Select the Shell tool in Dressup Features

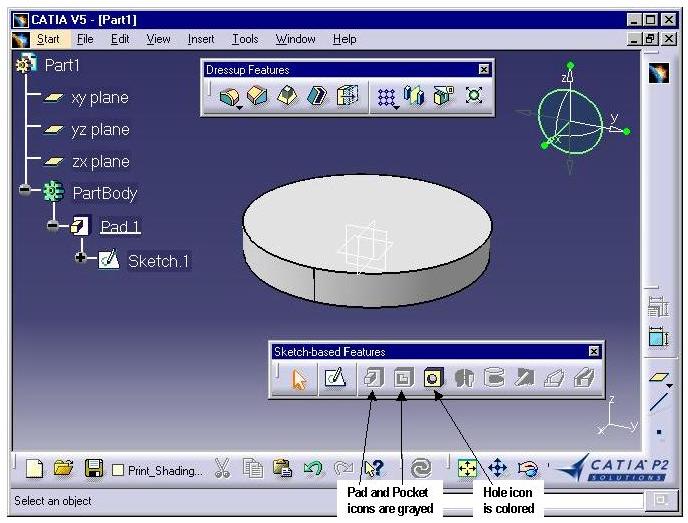tap(317, 95)
